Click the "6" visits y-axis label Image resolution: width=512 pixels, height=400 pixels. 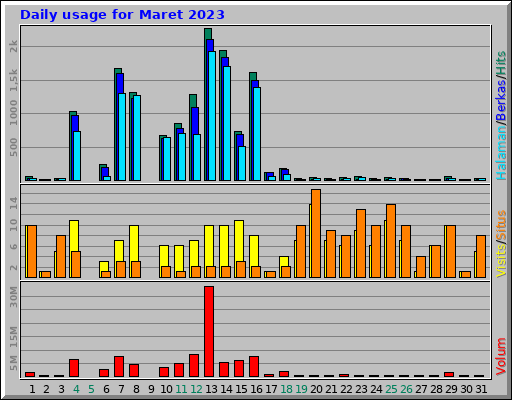[x=13, y=247]
